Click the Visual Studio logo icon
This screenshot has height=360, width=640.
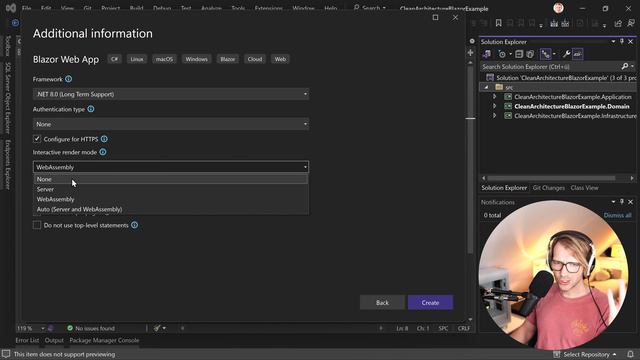(x=11, y=8)
